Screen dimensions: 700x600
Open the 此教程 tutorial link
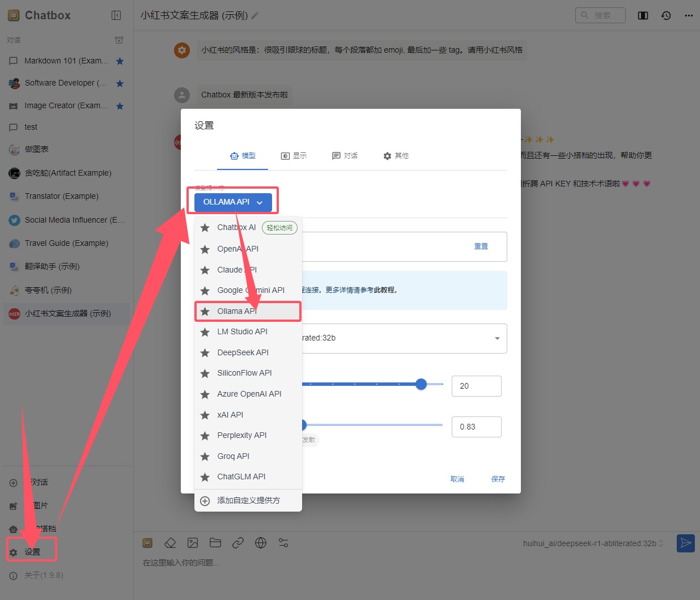(x=385, y=290)
